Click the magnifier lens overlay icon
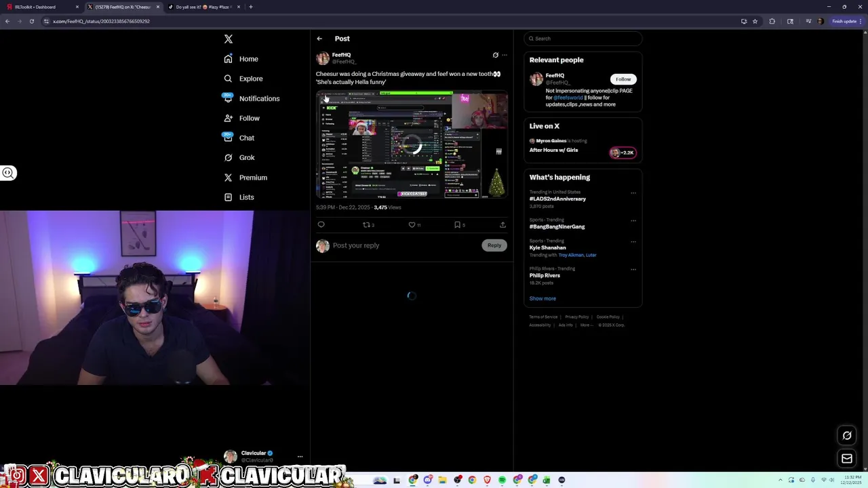 [x=8, y=173]
